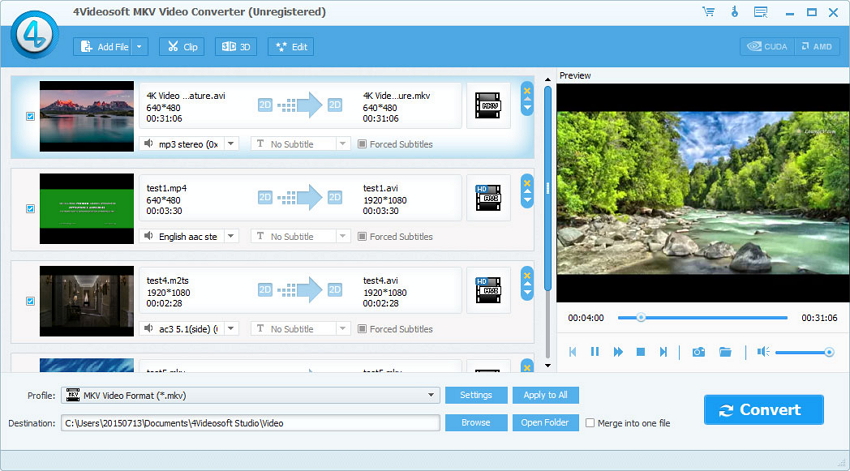Stop the preview video

tap(641, 352)
